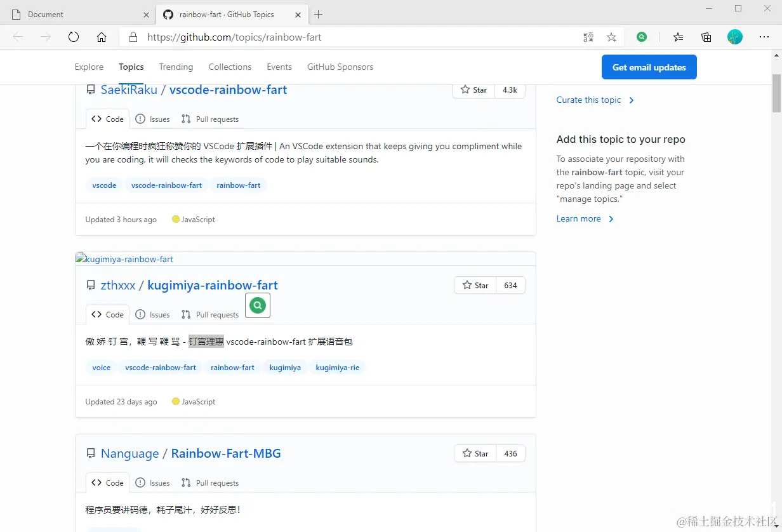Screen dimensions: 782x532
Task: Click the broken kugimiya-rainbow-fart image
Action: click(124, 259)
